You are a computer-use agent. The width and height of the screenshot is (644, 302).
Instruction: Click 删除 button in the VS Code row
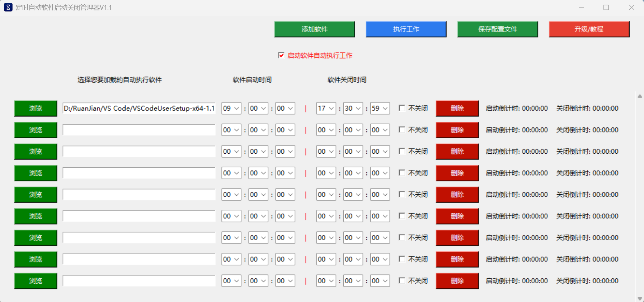point(457,108)
